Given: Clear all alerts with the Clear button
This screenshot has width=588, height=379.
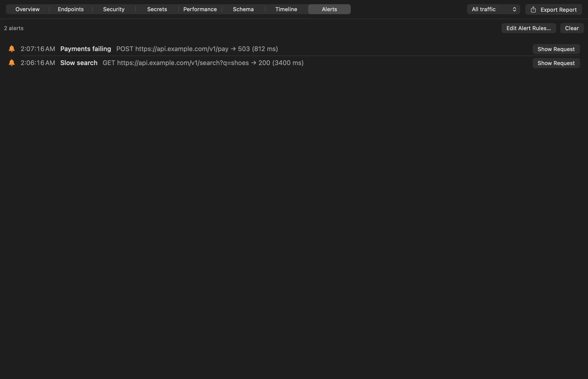Looking at the screenshot, I should [x=572, y=28].
